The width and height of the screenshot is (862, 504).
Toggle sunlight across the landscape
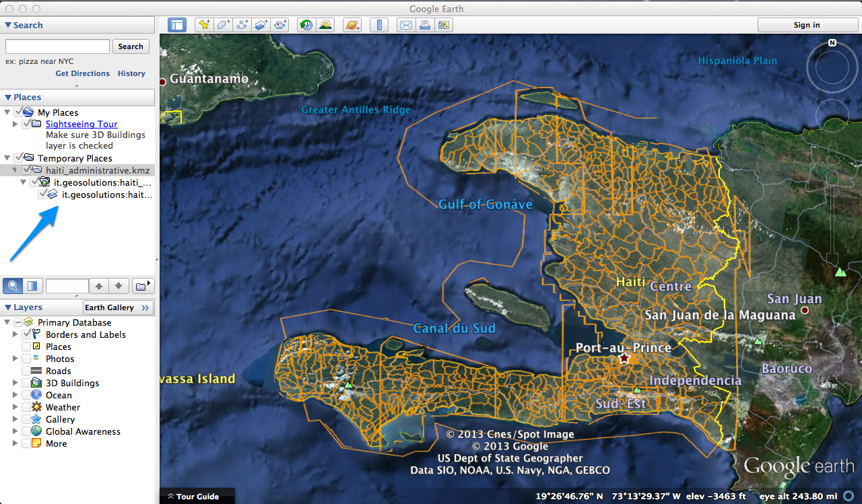click(x=326, y=25)
